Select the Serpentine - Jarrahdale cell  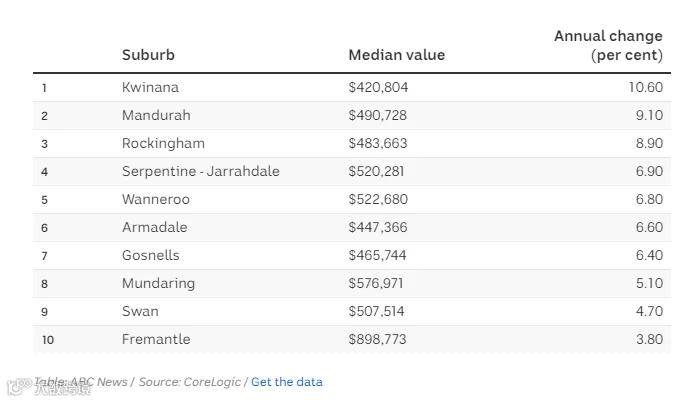point(201,171)
